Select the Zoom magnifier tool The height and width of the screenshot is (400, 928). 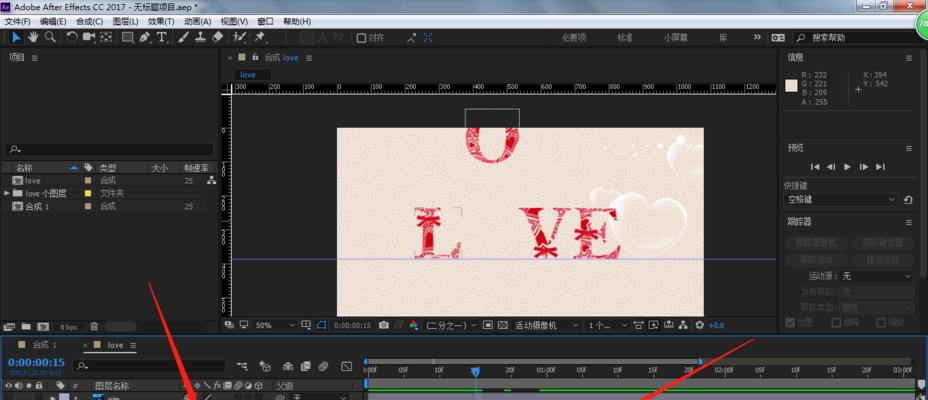[50, 37]
